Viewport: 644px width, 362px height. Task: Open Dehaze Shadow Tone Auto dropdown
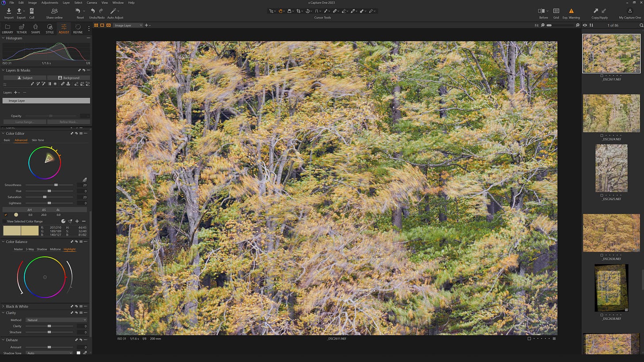50,353
